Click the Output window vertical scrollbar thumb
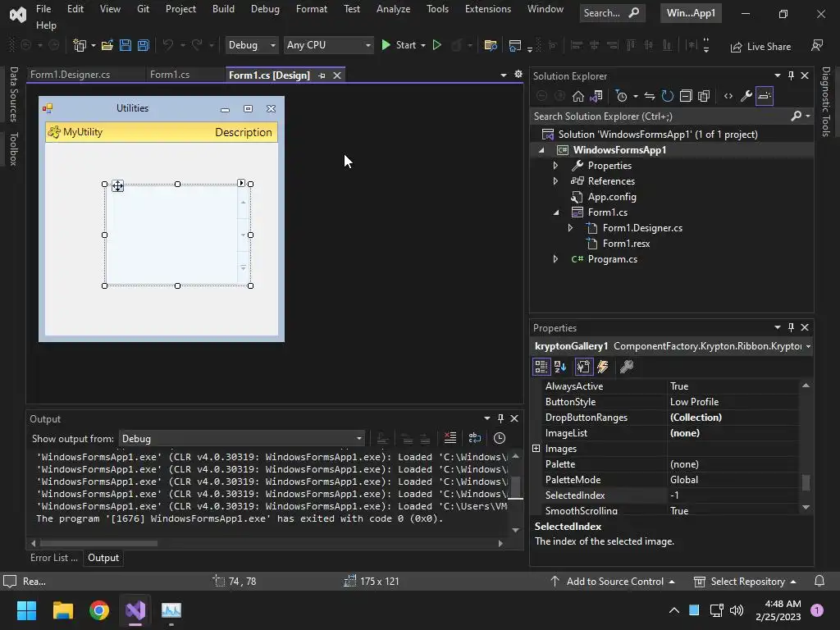The height and width of the screenshot is (630, 840). pos(515,487)
